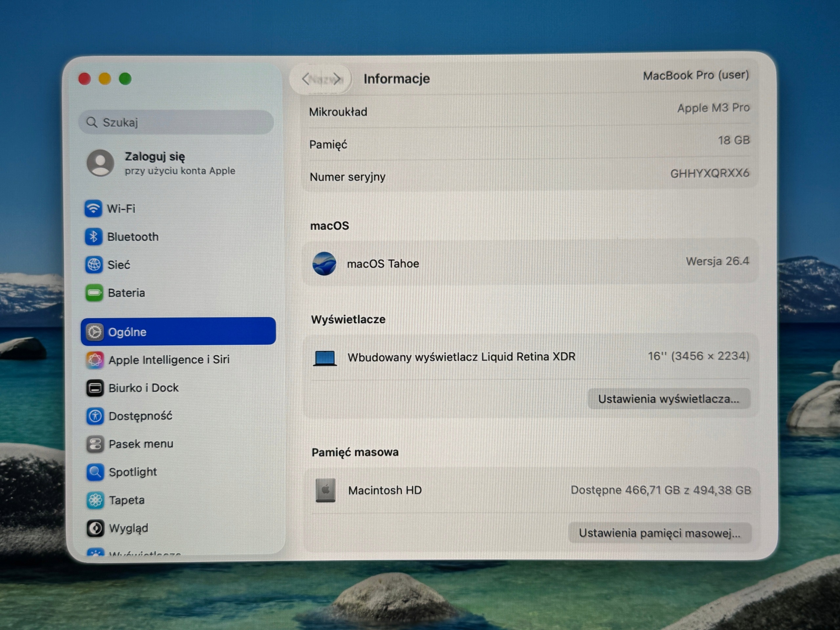
Task: Open Apple Intelligence i Siri icon
Action: tap(95, 360)
